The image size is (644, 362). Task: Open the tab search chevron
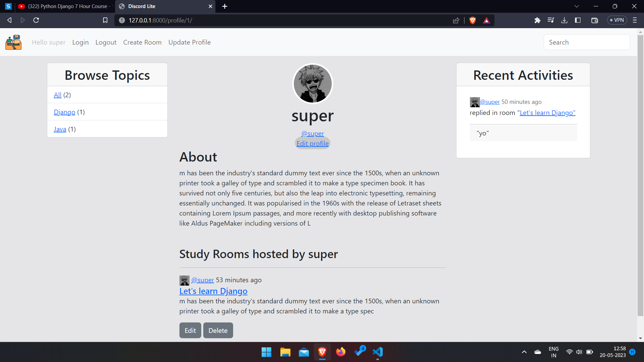coord(577,6)
